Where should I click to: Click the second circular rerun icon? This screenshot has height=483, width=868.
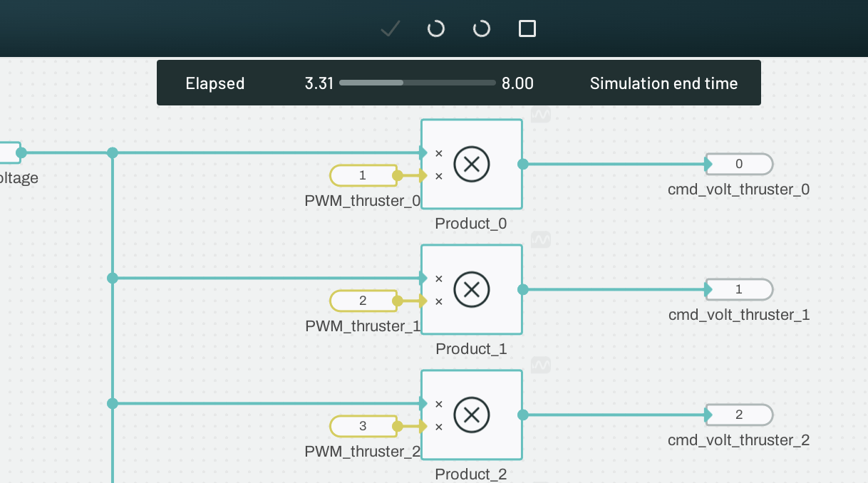coord(481,28)
